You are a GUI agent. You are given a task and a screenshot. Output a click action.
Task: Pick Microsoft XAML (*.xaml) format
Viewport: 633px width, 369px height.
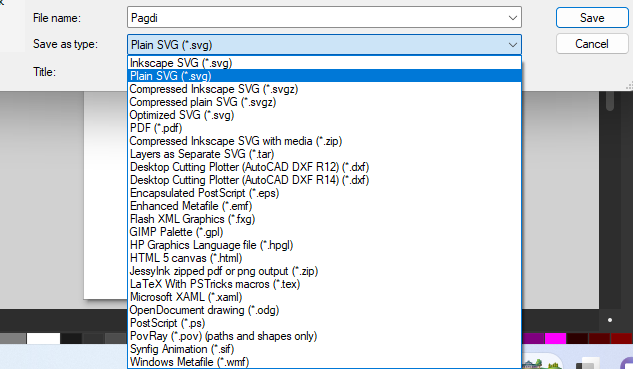click(x=324, y=297)
